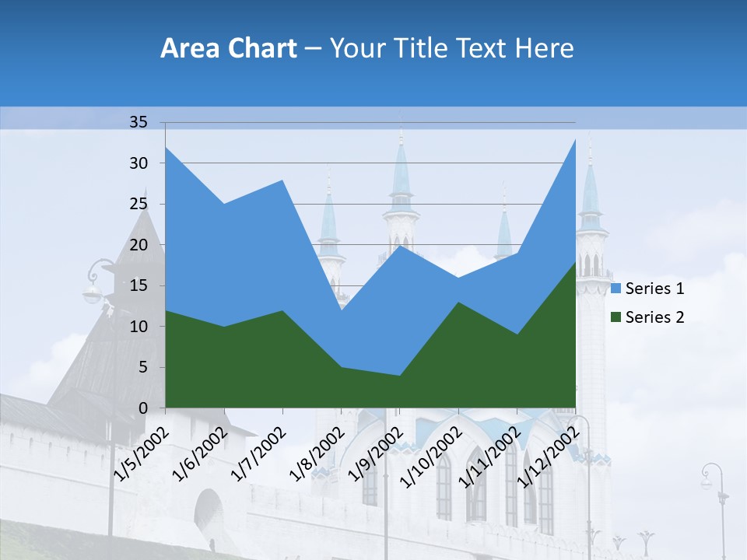747x560 pixels.
Task: Click the "35" value axis label
Action: coord(140,123)
